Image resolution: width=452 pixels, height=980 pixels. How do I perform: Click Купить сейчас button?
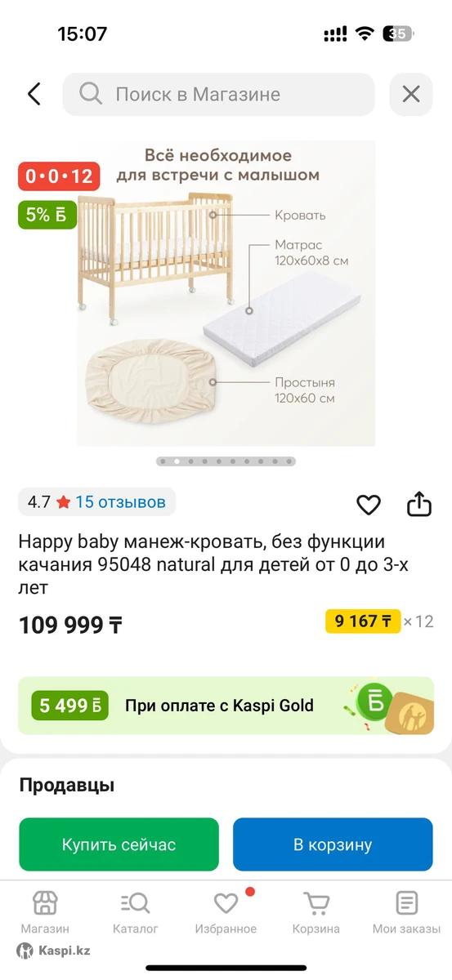119,844
